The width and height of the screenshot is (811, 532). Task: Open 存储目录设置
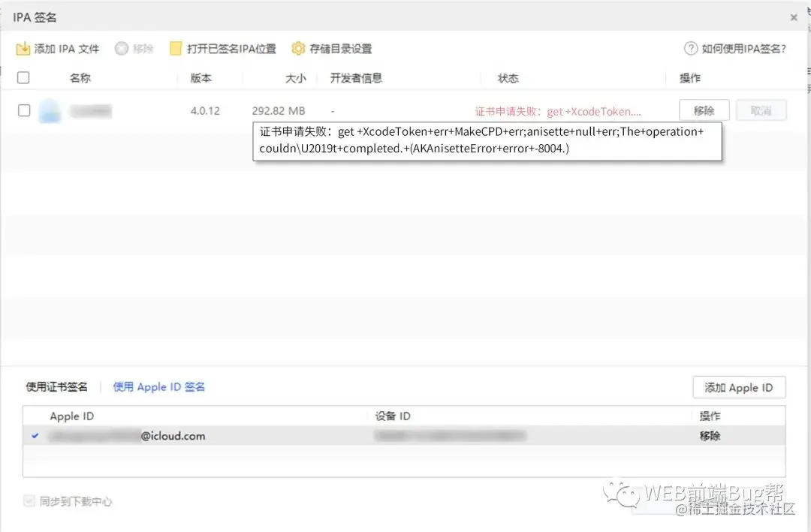pyautogui.click(x=340, y=49)
